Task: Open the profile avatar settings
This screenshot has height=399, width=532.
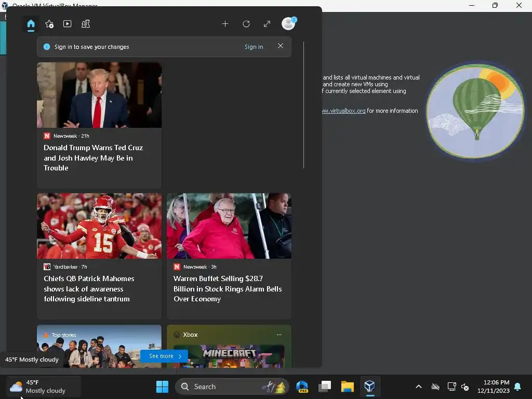Action: tap(289, 24)
